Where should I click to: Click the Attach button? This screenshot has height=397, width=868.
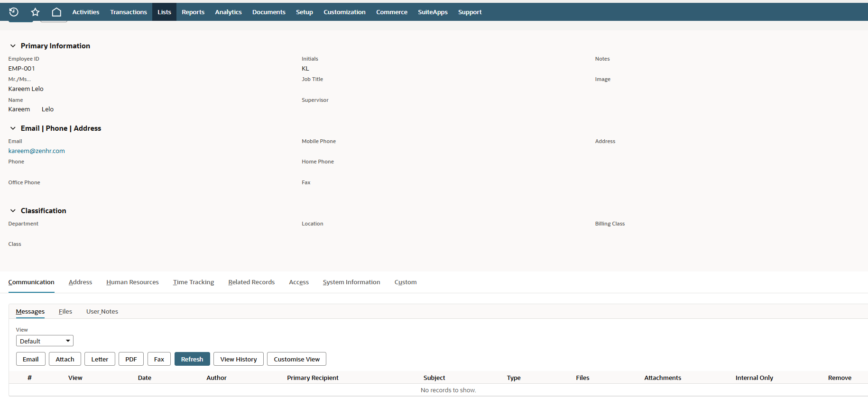tap(65, 359)
